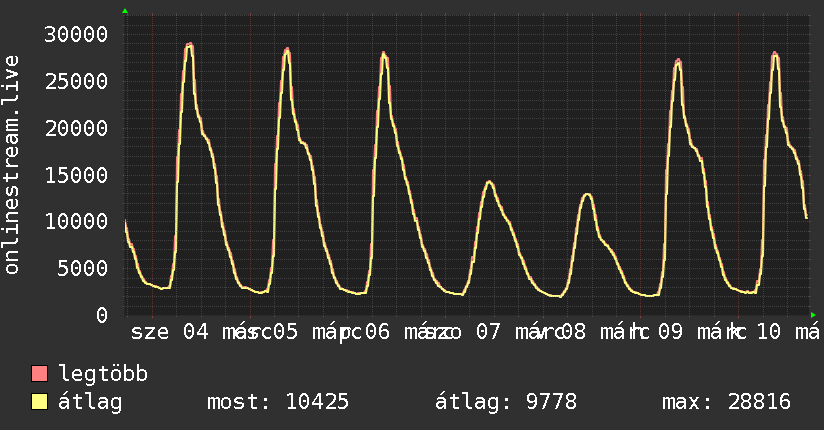Click the 10000 y-axis label
Screen dimensions: 824x430
(76, 221)
